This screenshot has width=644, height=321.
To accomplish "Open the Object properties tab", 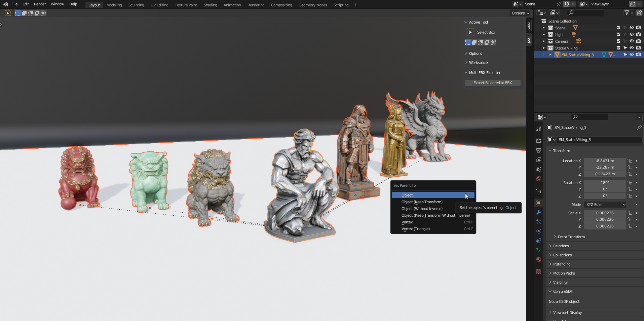I will [539, 203].
